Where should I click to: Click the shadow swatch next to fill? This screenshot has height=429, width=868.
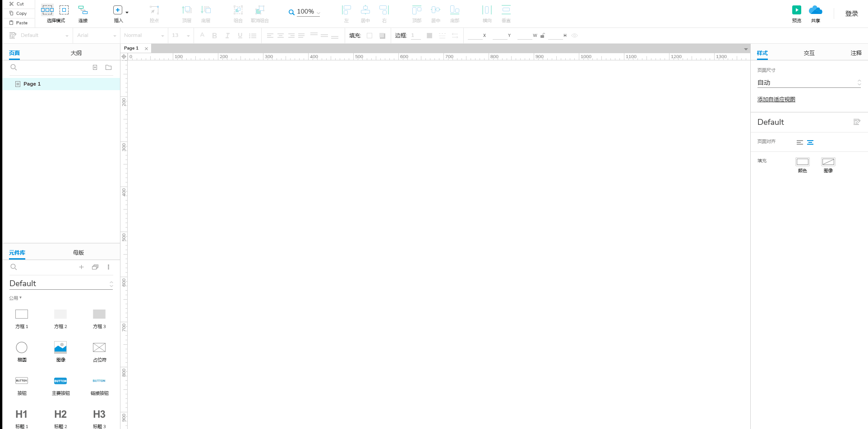point(382,36)
